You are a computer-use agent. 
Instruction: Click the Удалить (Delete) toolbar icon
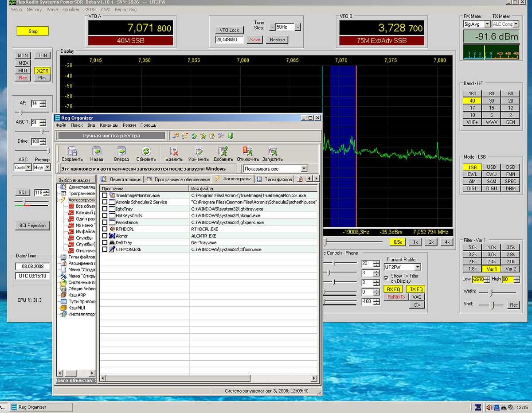[x=174, y=152]
